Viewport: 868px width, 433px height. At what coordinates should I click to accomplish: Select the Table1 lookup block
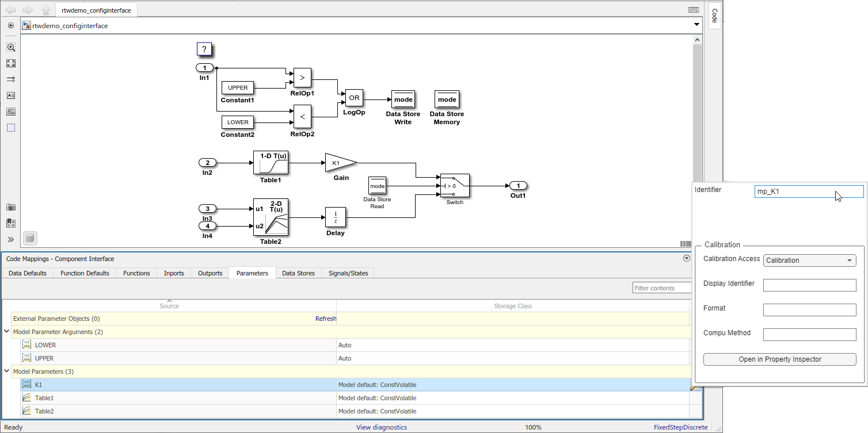[x=271, y=163]
